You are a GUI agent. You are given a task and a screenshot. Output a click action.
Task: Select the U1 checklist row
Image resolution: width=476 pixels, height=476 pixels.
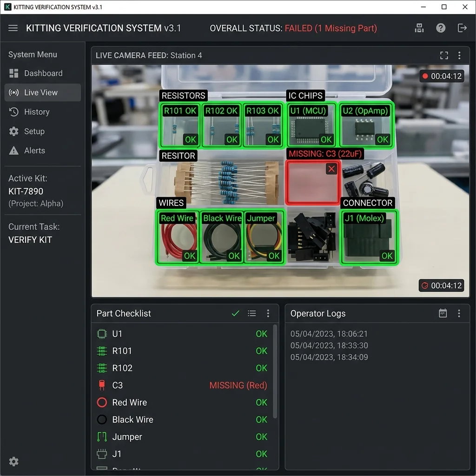point(182,334)
